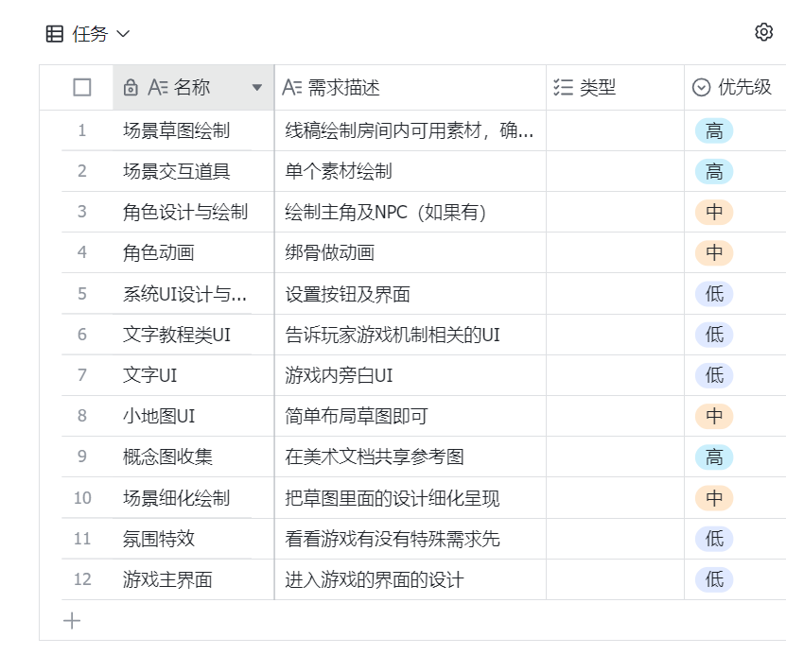786x672 pixels.
Task: Open the 名称 column dropdown arrow
Action: tap(256, 88)
